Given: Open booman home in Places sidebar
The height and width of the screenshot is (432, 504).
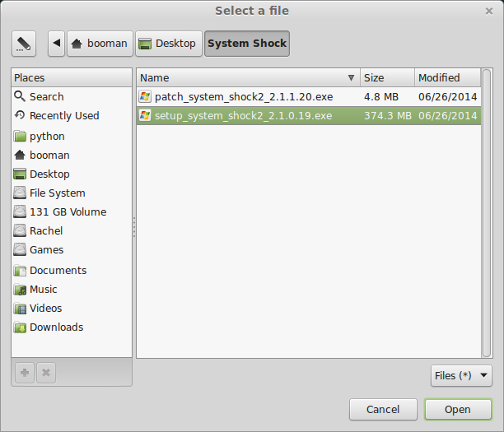Looking at the screenshot, I should click(72, 156).
